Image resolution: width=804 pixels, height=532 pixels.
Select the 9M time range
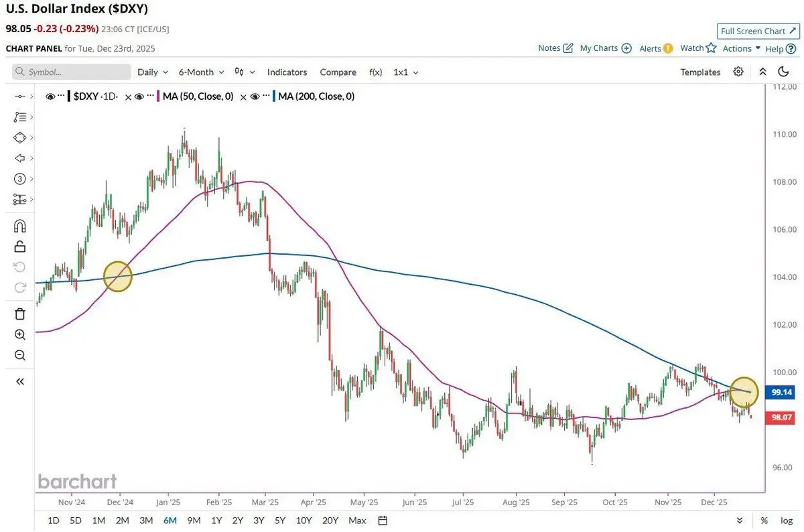tap(194, 521)
